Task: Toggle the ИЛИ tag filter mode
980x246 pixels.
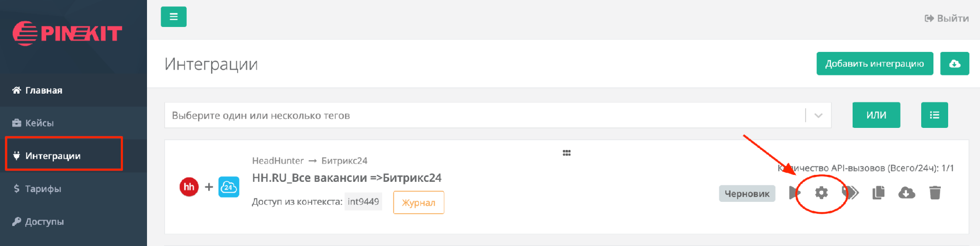Action: coord(876,115)
